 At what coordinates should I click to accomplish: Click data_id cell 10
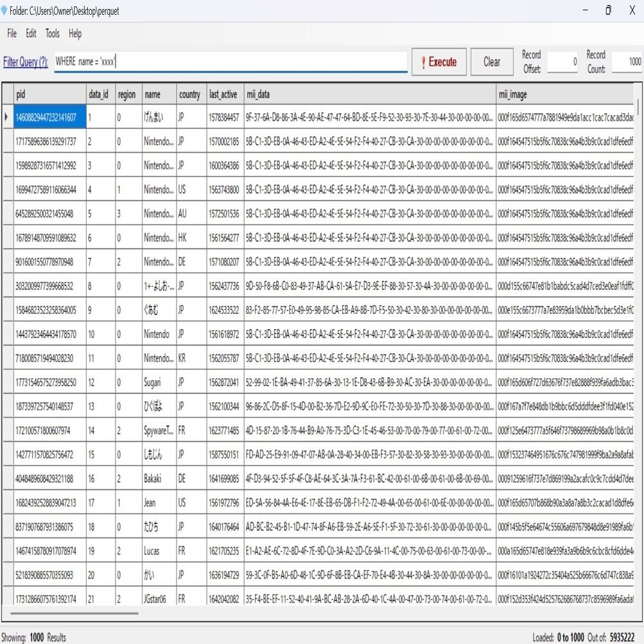[x=101, y=334]
